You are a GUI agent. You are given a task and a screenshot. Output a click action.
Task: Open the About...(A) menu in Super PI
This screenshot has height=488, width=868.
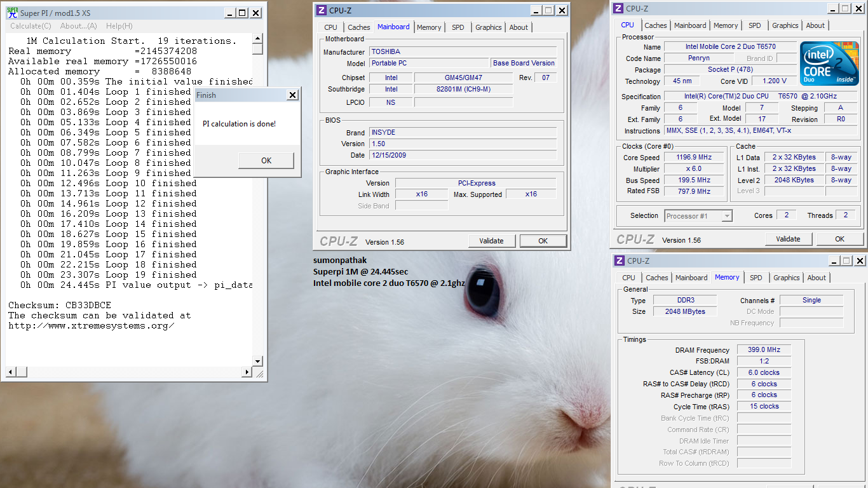coord(79,26)
